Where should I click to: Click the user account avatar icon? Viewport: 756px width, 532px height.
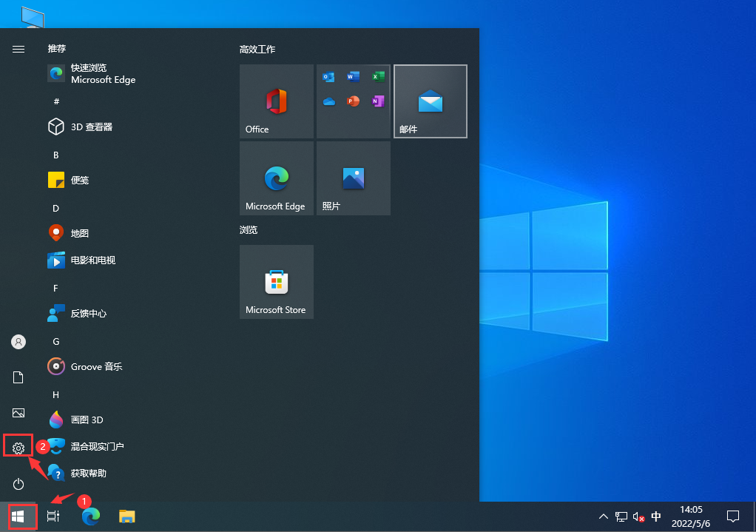point(18,342)
